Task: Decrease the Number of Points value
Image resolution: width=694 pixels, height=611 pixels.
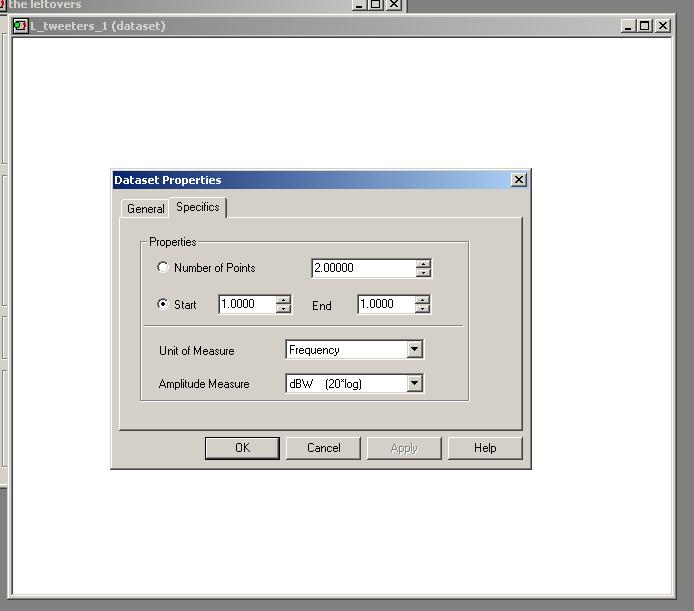Action: point(423,272)
